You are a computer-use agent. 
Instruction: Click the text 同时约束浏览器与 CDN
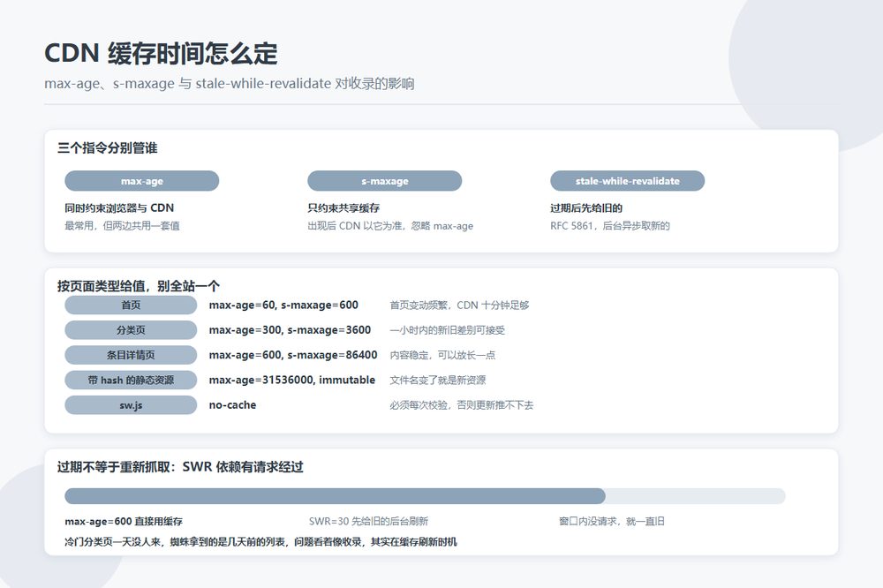pyautogui.click(x=119, y=207)
